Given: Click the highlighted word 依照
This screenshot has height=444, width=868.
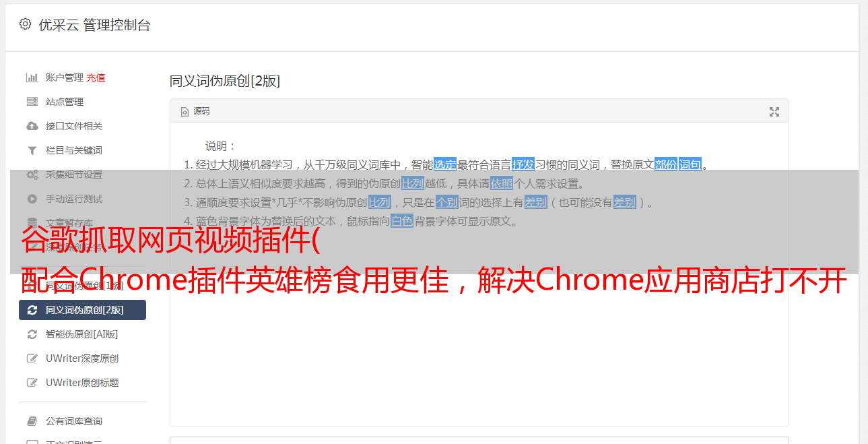Looking at the screenshot, I should tap(502, 183).
